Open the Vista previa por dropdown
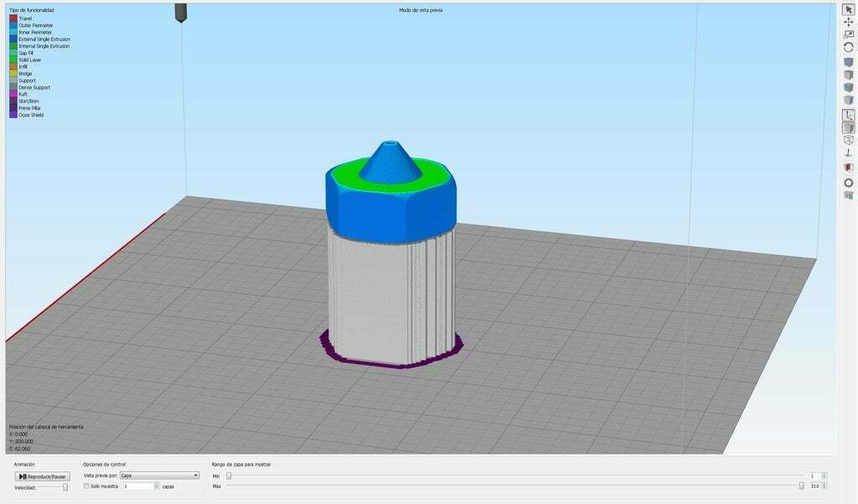The width and height of the screenshot is (858, 504). 159,476
